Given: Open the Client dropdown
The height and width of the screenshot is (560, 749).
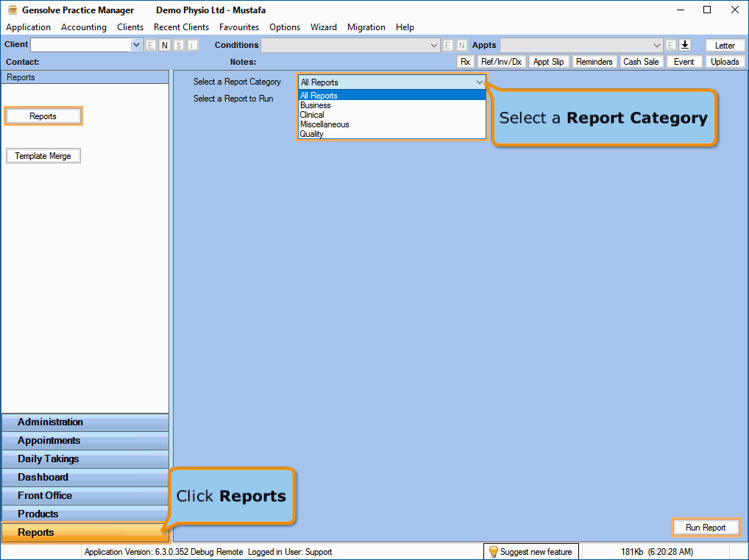Looking at the screenshot, I should (136, 45).
